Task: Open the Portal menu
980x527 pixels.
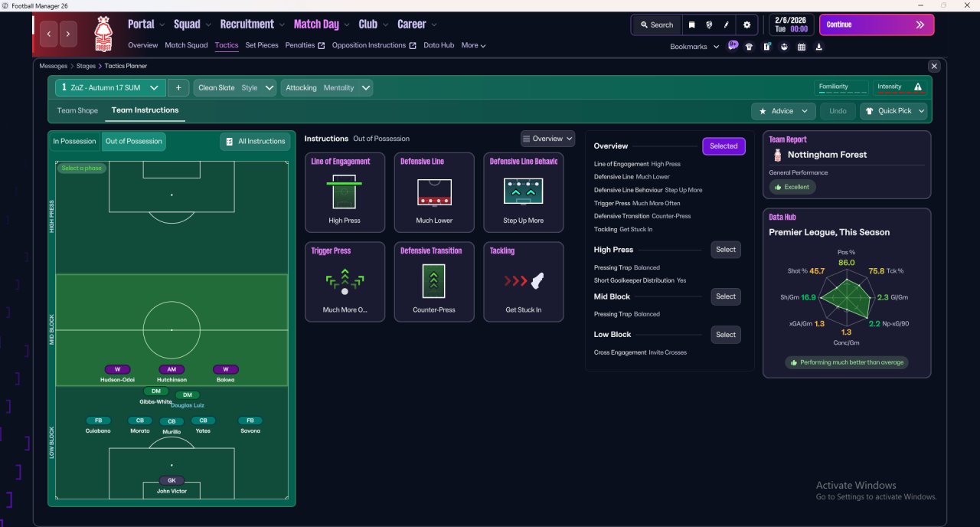Action: click(146, 25)
